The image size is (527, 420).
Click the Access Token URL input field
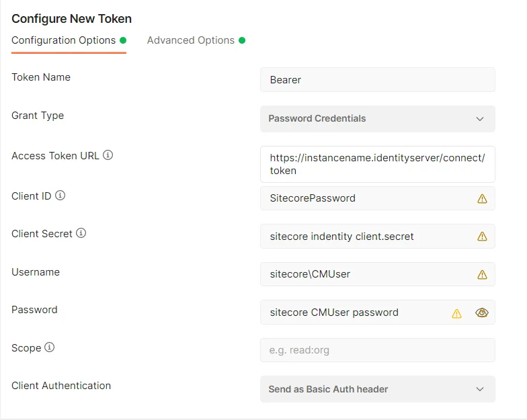[x=378, y=164]
